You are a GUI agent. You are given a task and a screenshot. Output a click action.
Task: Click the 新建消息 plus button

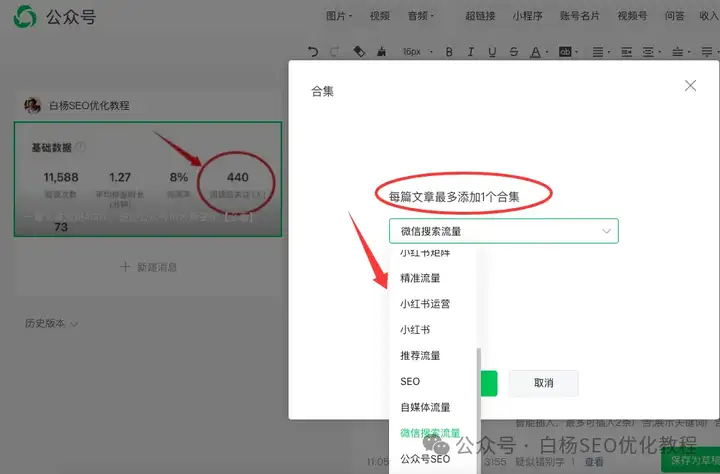pos(148,267)
